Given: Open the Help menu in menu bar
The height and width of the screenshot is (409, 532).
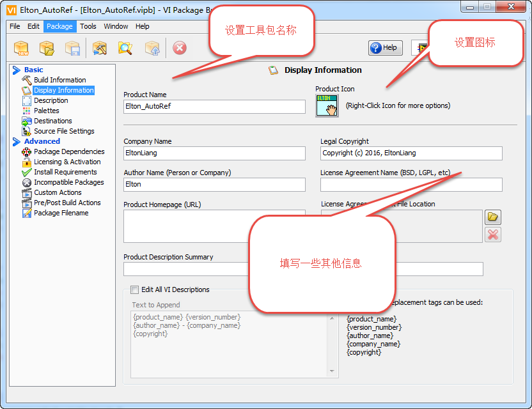Looking at the screenshot, I should click(142, 26).
